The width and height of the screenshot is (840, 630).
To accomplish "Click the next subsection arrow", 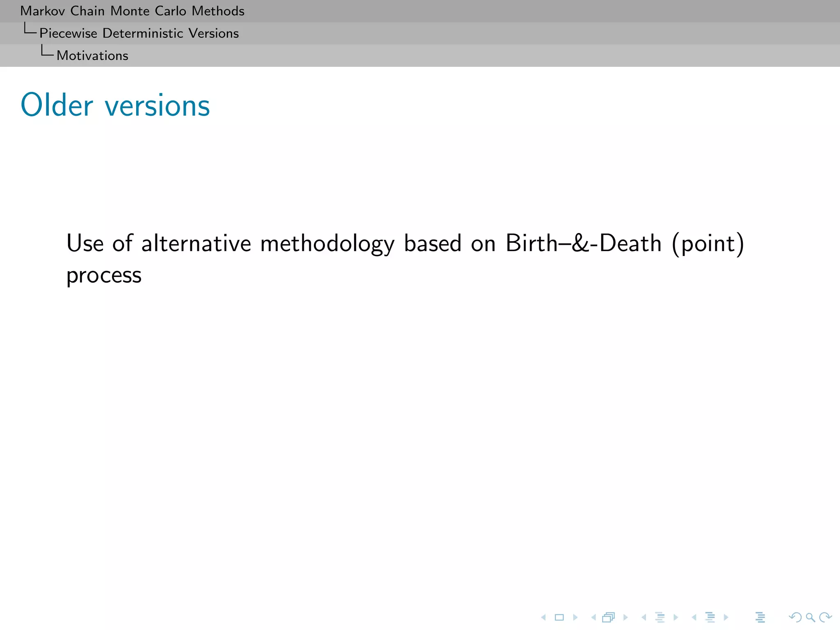I will pos(676,617).
